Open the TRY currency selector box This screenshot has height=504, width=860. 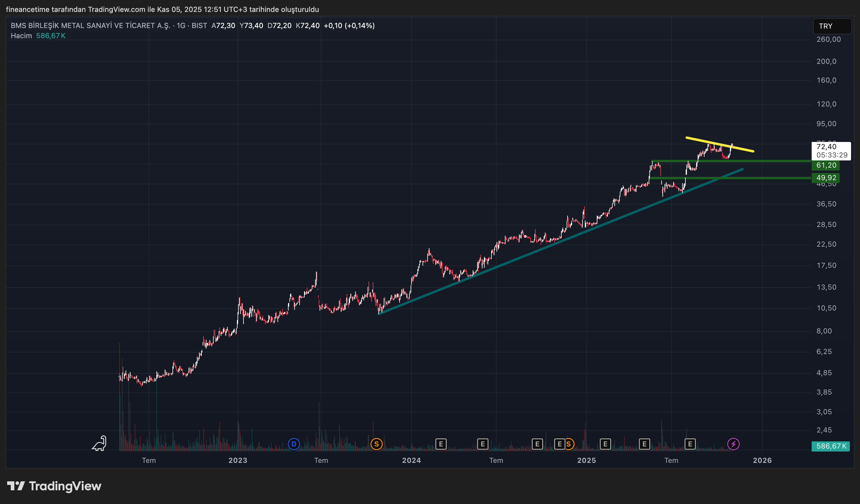832,26
